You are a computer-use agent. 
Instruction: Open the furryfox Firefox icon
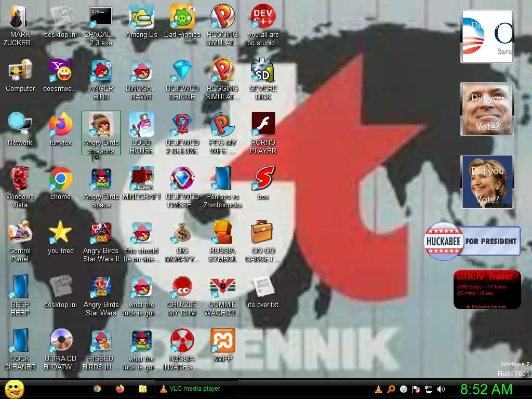point(60,129)
